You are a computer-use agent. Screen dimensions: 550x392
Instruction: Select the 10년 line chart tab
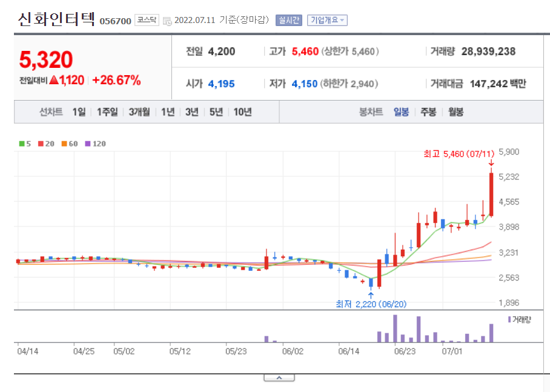[242, 112]
